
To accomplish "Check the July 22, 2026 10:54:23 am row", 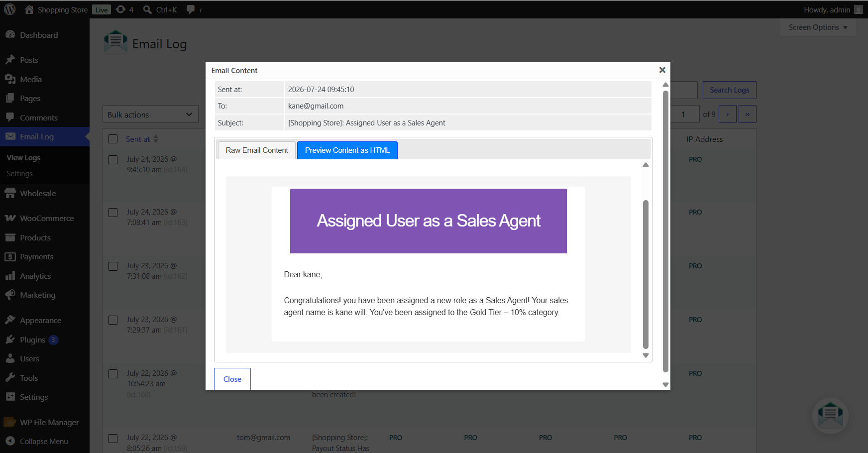I will pos(113,373).
